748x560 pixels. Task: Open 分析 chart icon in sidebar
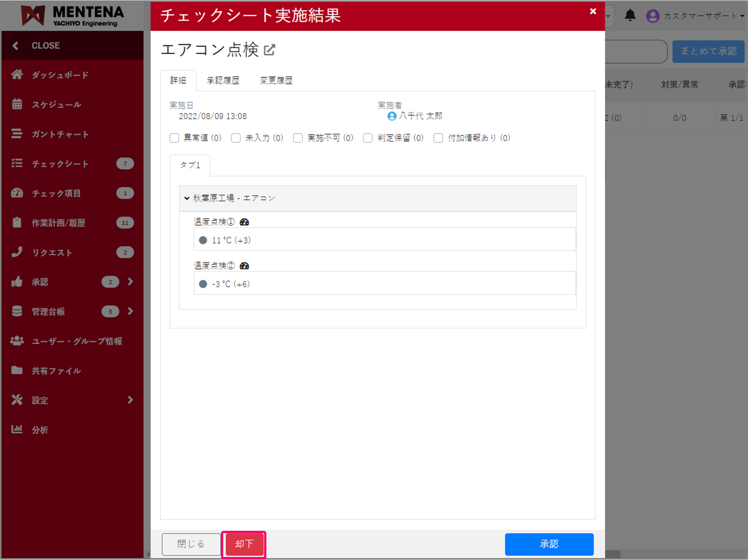pyautogui.click(x=17, y=429)
